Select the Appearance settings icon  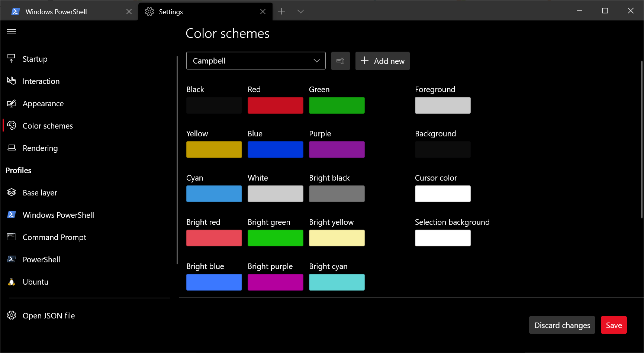click(11, 103)
